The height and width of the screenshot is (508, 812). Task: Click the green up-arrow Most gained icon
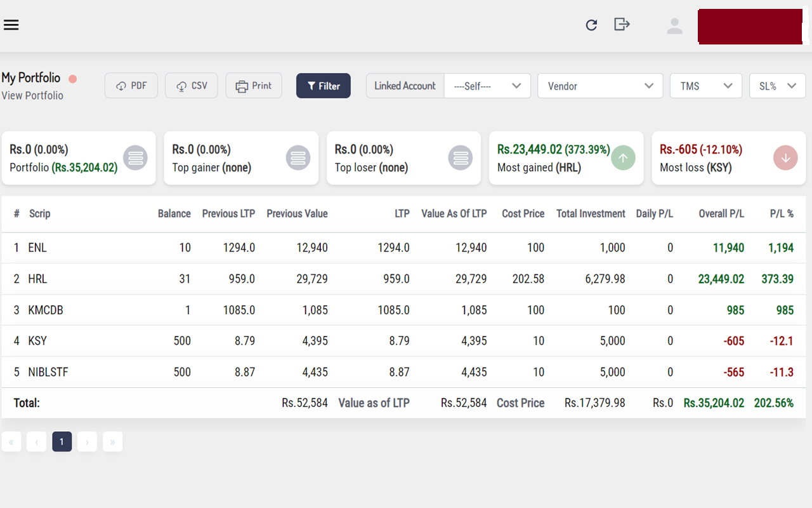[623, 158]
